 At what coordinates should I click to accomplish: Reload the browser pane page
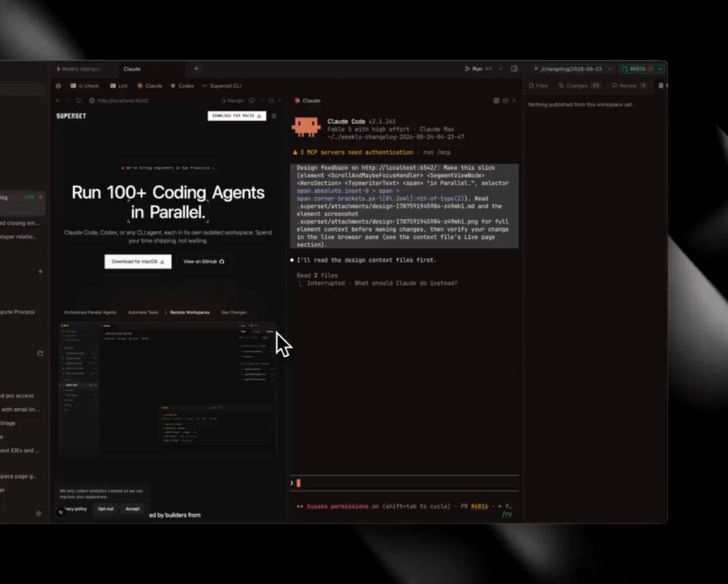click(79, 101)
